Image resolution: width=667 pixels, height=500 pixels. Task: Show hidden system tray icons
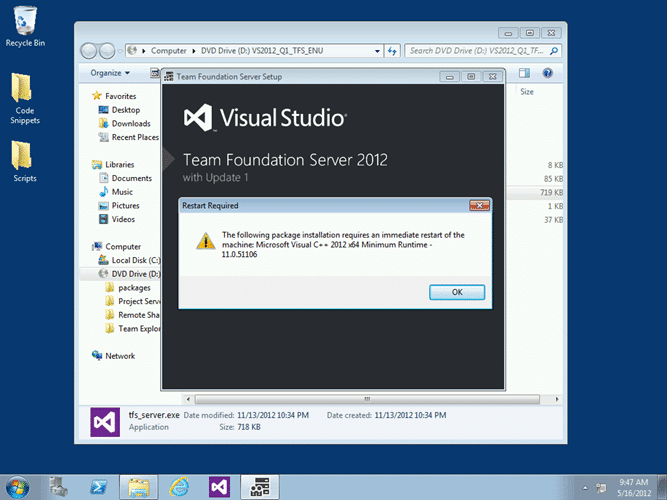pos(585,488)
